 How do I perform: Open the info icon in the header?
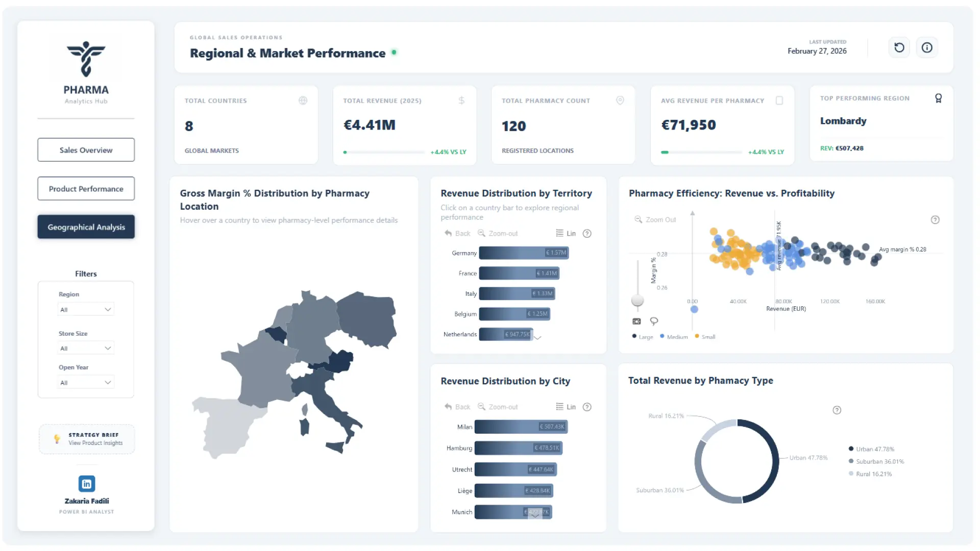[927, 47]
